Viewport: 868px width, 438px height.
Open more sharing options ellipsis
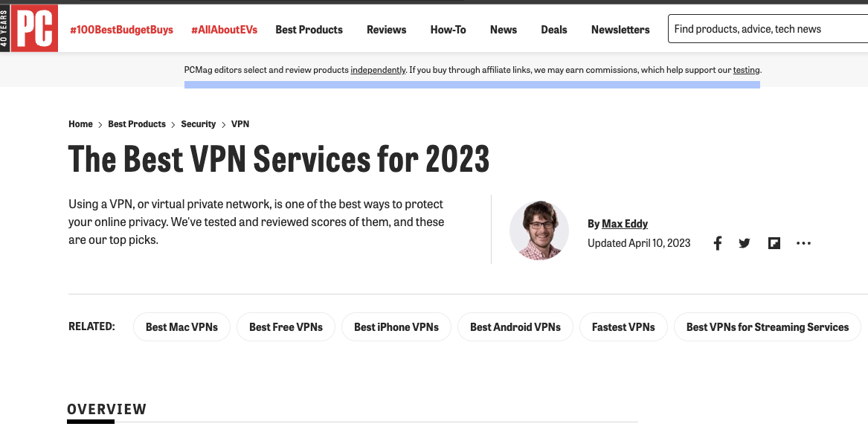(803, 243)
